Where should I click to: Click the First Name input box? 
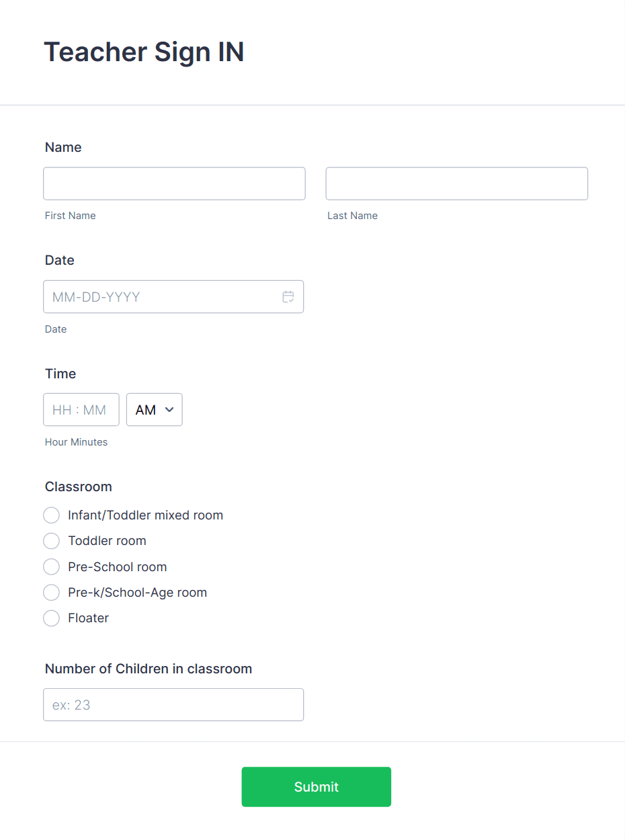[174, 183]
